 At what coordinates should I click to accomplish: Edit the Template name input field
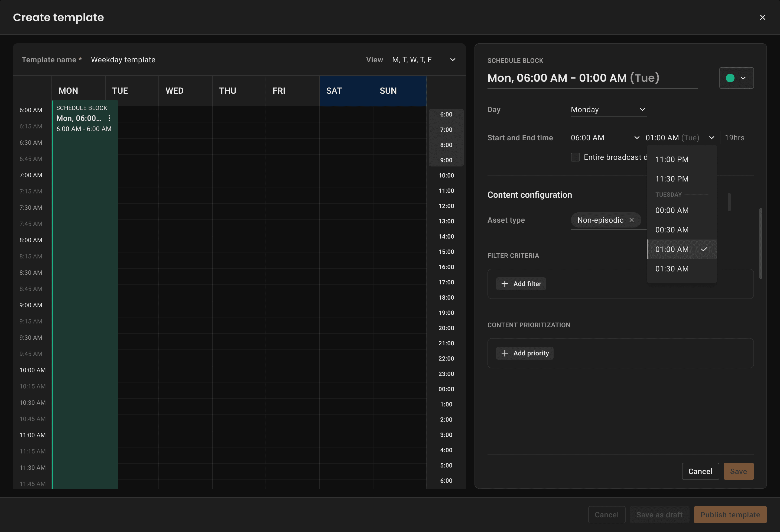pyautogui.click(x=189, y=60)
